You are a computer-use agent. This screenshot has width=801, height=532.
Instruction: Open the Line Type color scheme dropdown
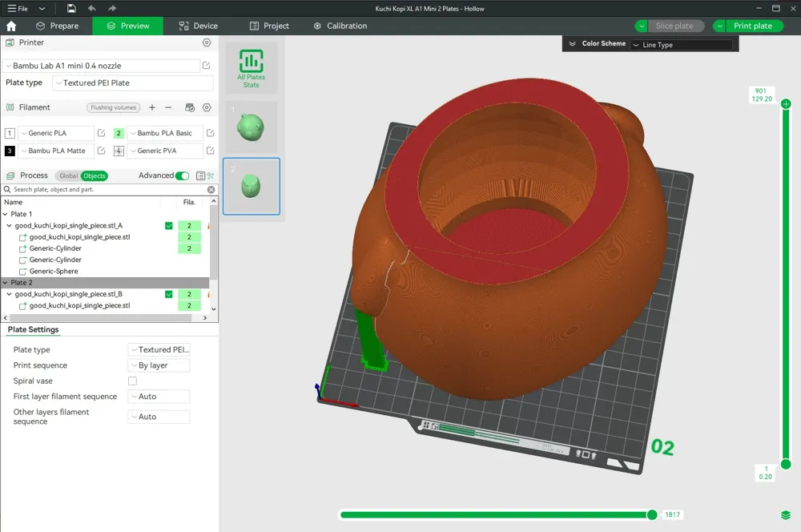point(682,45)
